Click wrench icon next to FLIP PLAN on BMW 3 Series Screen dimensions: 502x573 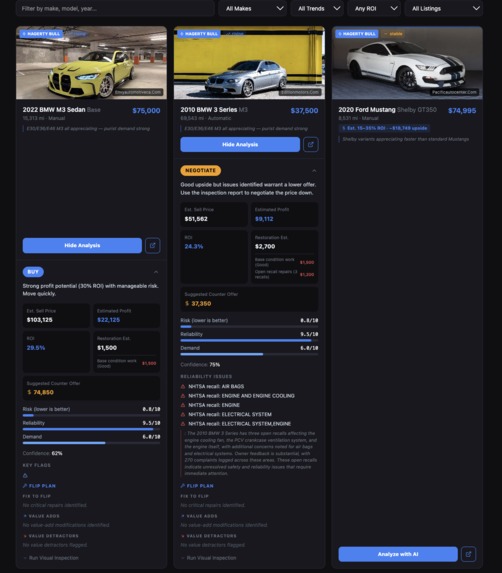(x=183, y=486)
